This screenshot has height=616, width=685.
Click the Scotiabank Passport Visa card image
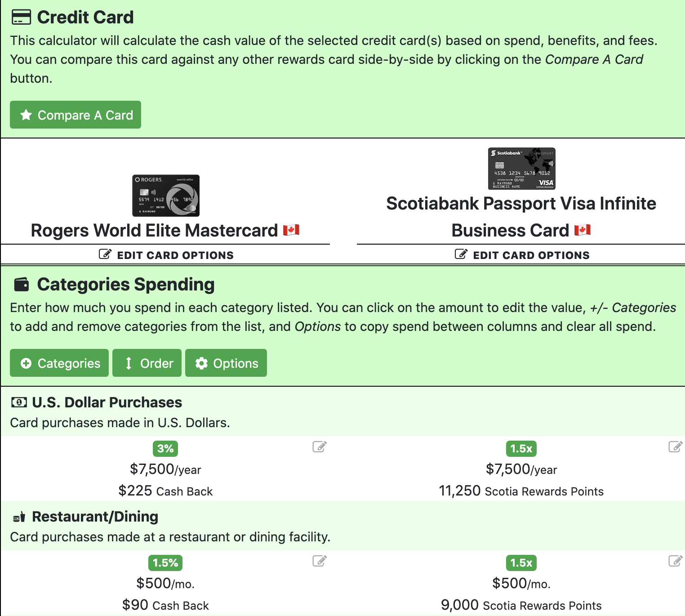522,169
